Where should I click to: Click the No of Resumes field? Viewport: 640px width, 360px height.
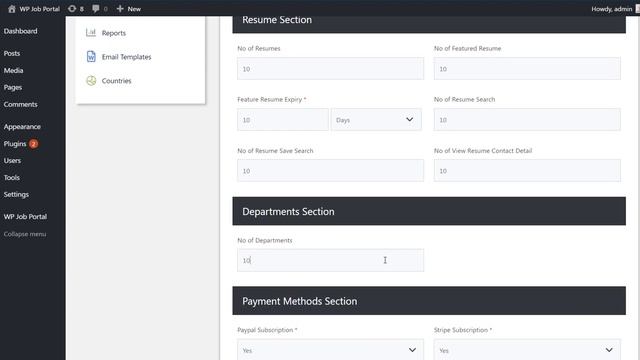coord(330,69)
